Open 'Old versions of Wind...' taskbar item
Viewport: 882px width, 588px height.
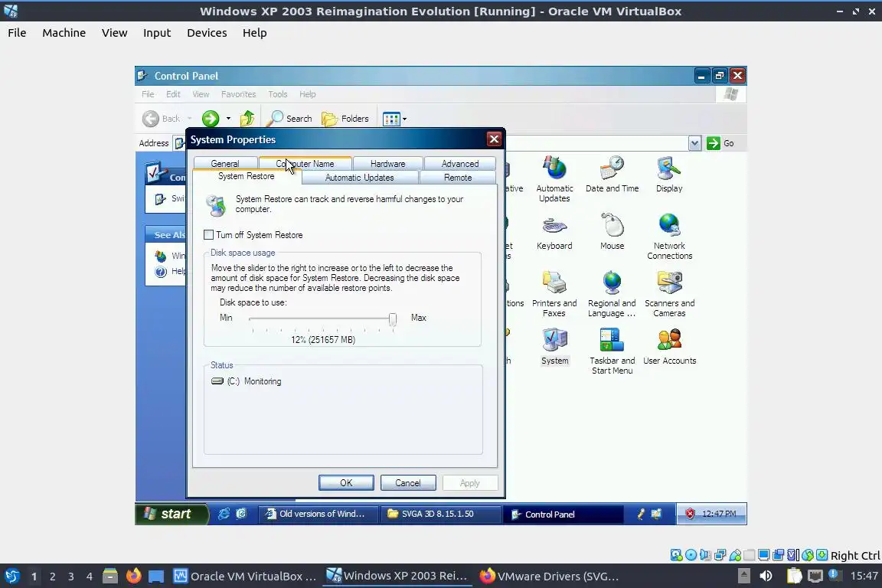317,514
